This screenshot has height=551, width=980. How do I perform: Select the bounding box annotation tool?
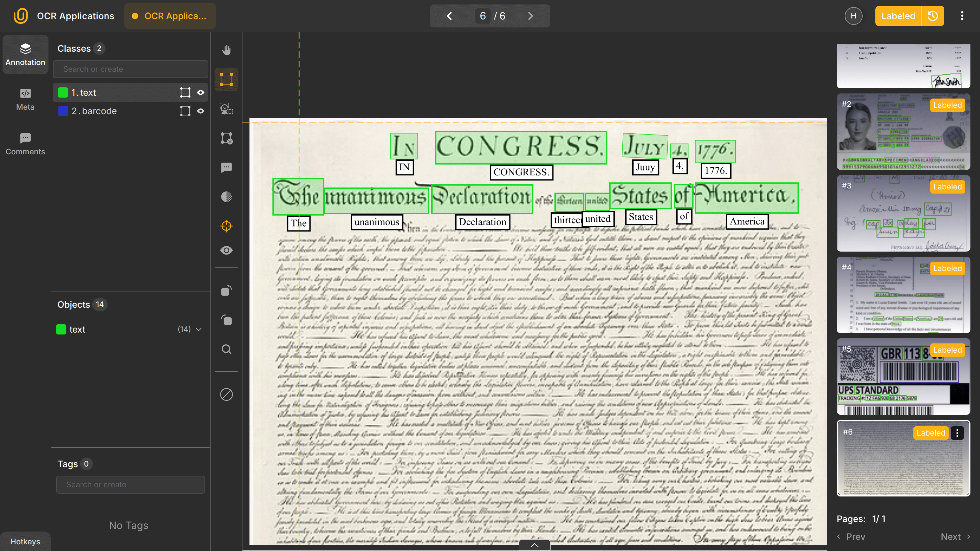tap(226, 79)
